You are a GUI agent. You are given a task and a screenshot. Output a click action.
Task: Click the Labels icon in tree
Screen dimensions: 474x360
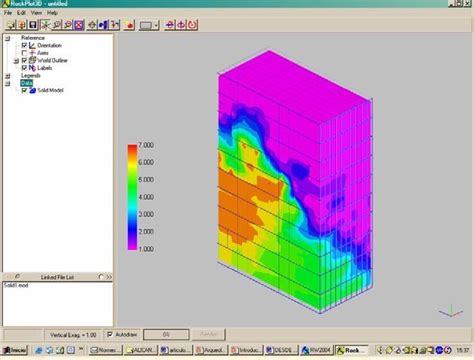click(x=32, y=68)
